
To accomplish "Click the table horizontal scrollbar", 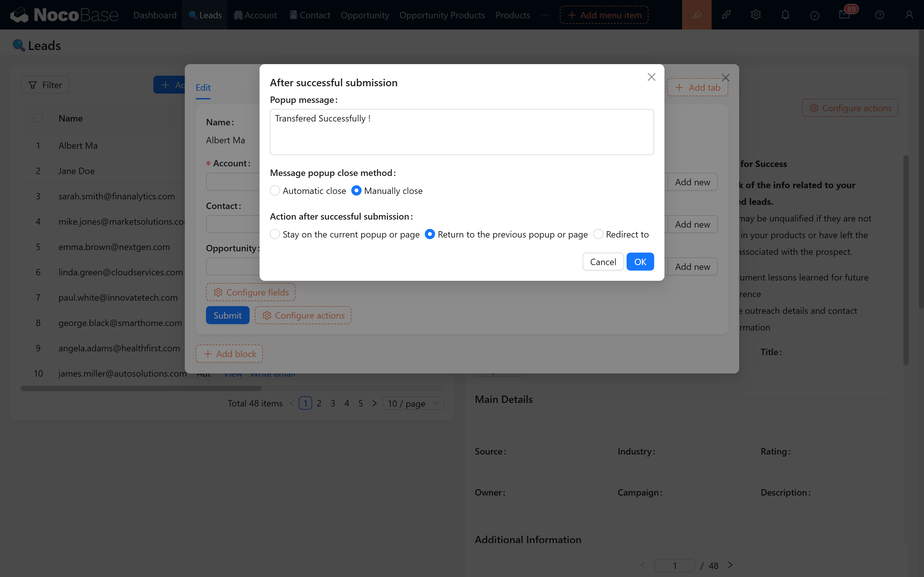I will [x=141, y=389].
